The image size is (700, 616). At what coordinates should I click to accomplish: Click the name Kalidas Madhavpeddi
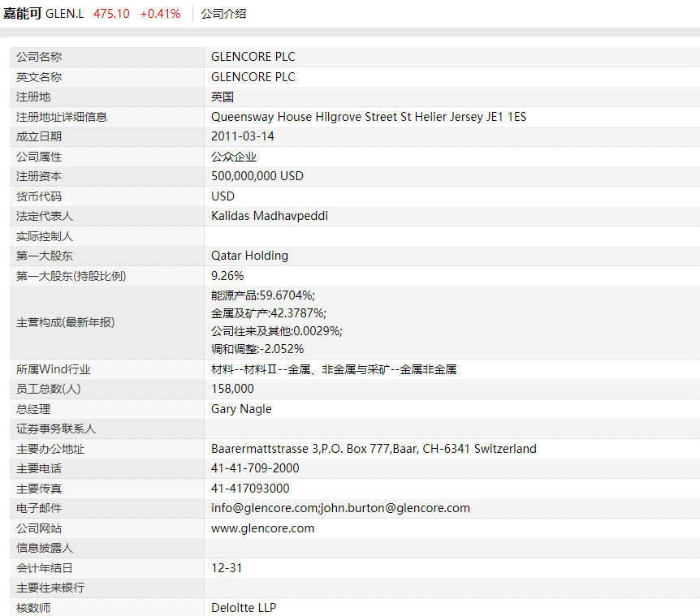tap(269, 216)
